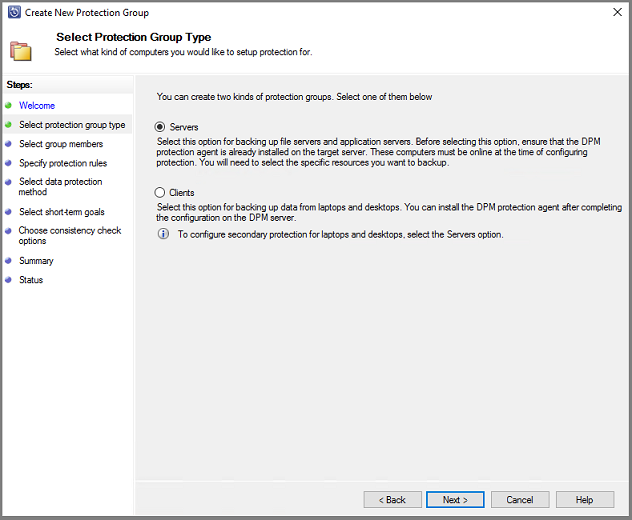The image size is (632, 520).
Task: Close the Create New Protection Group dialog
Action: 617,12
